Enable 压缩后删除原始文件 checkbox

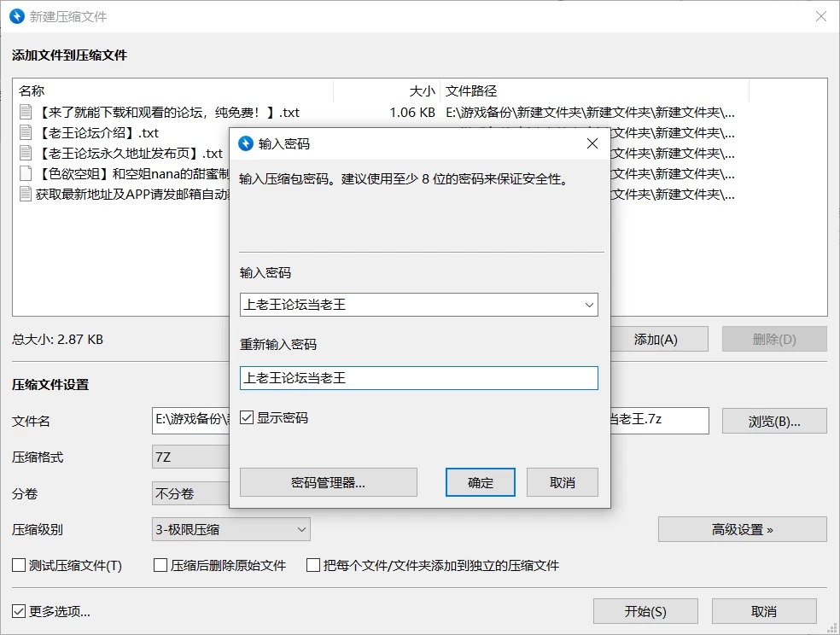[x=160, y=565]
